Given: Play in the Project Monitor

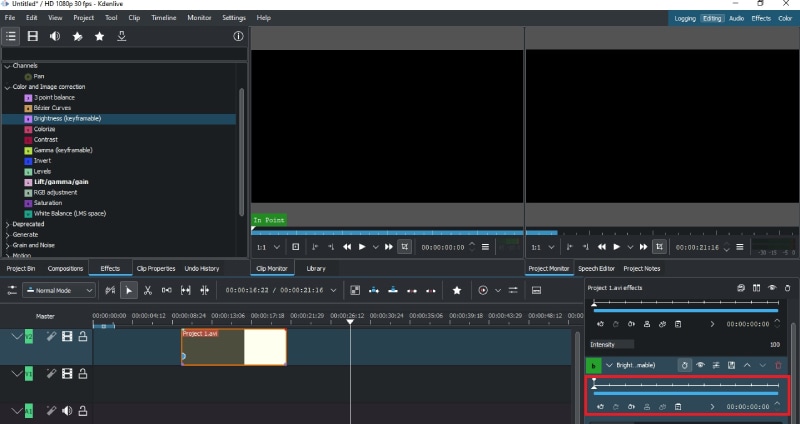Looking at the screenshot, I should 616,247.
